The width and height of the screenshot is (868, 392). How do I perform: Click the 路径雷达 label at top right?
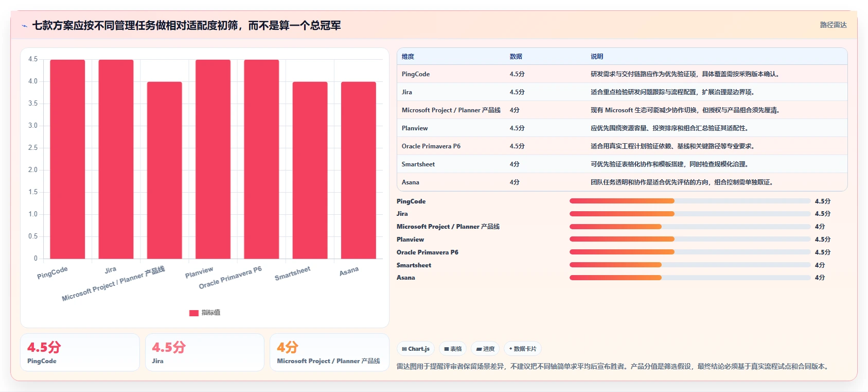[x=833, y=25]
